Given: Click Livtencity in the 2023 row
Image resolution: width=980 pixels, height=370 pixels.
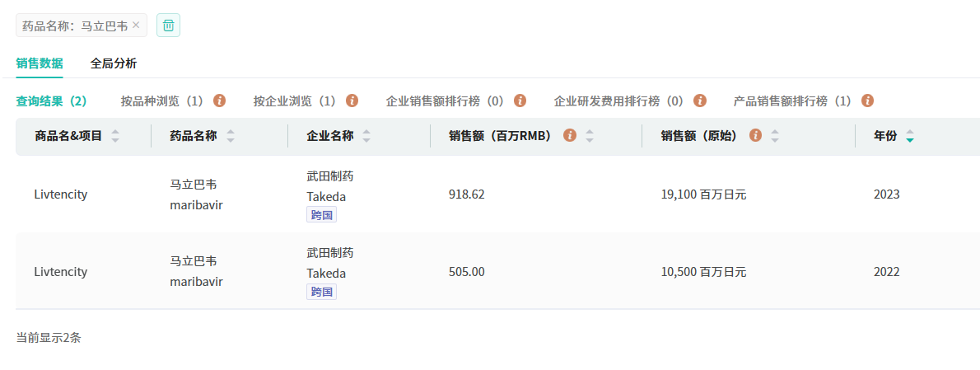Looking at the screenshot, I should coord(61,195).
